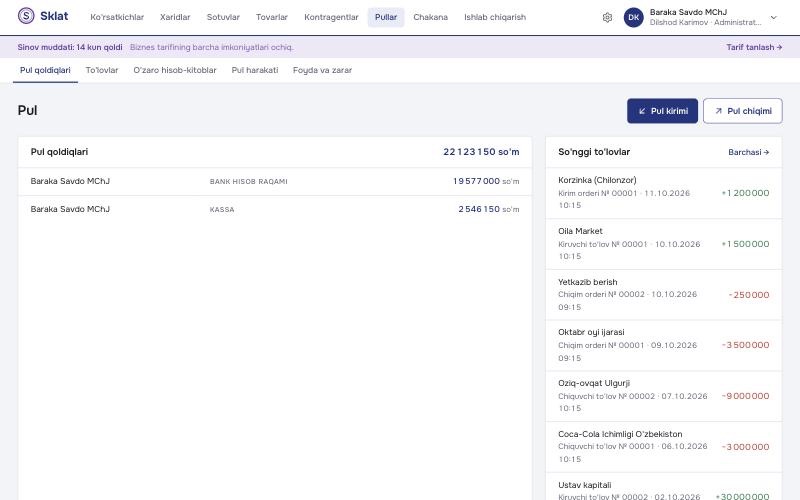The width and height of the screenshot is (800, 500).
Task: Open the Pul harakati tab
Action: [255, 70]
